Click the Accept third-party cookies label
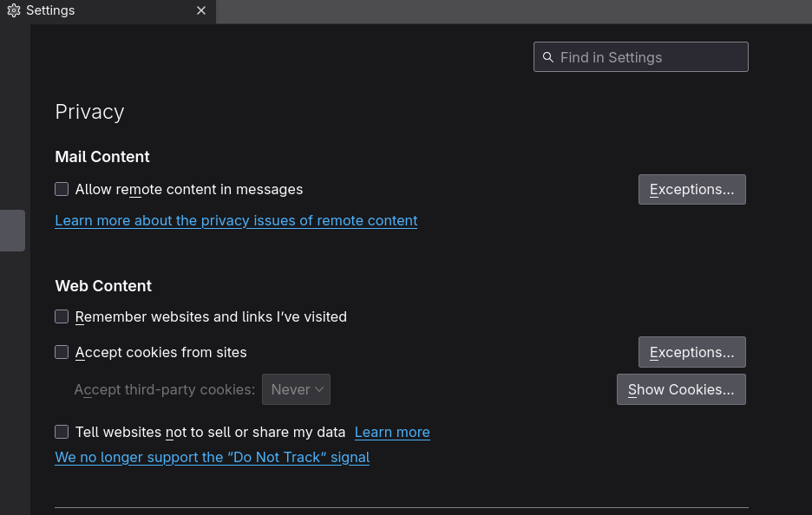812x515 pixels. point(165,389)
